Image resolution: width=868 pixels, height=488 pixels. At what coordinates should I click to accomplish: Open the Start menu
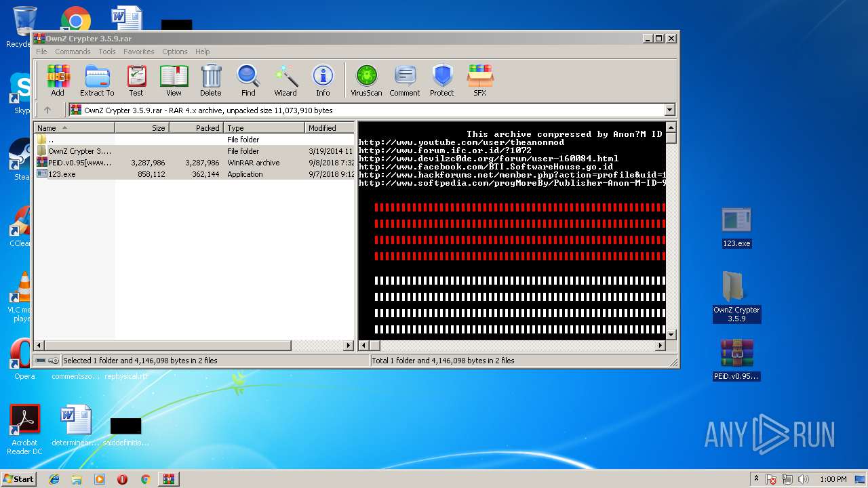[18, 479]
